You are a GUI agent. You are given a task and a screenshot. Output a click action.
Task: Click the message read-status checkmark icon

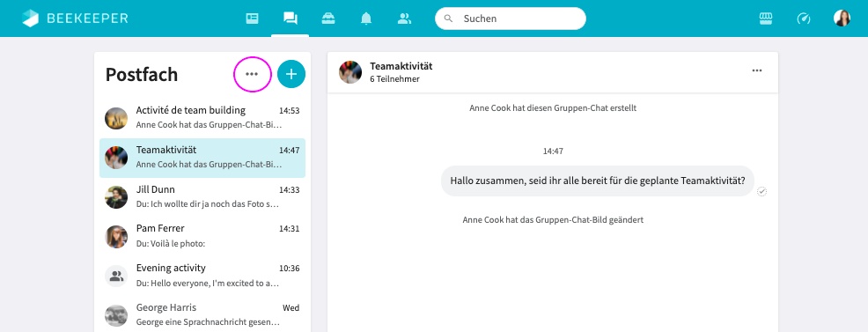(762, 191)
